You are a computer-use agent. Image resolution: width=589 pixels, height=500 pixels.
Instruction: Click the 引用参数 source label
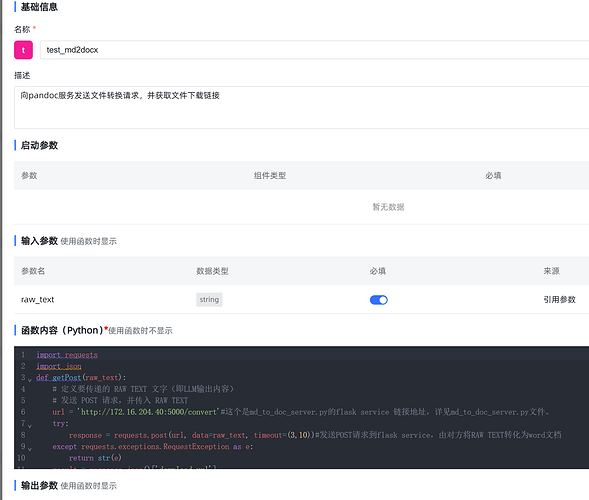559,299
